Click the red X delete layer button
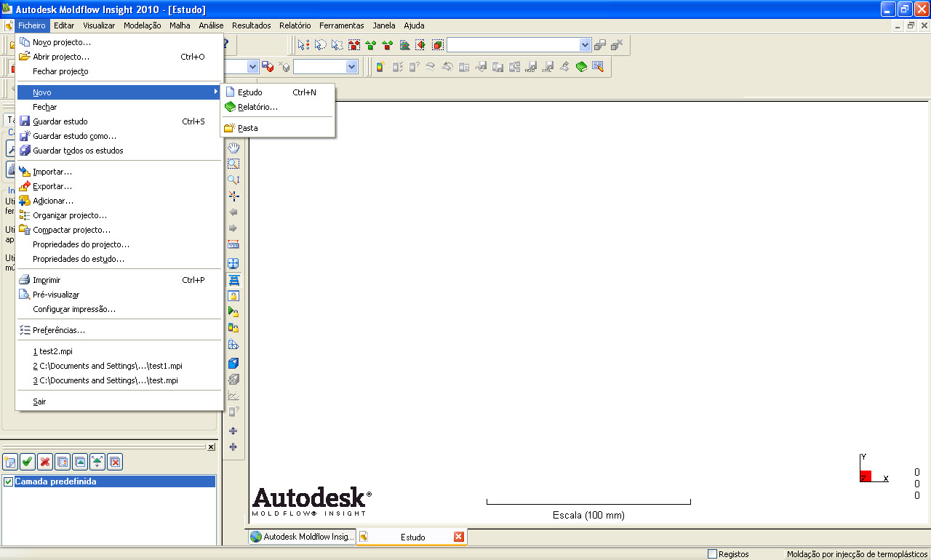931x560 pixels. point(45,461)
